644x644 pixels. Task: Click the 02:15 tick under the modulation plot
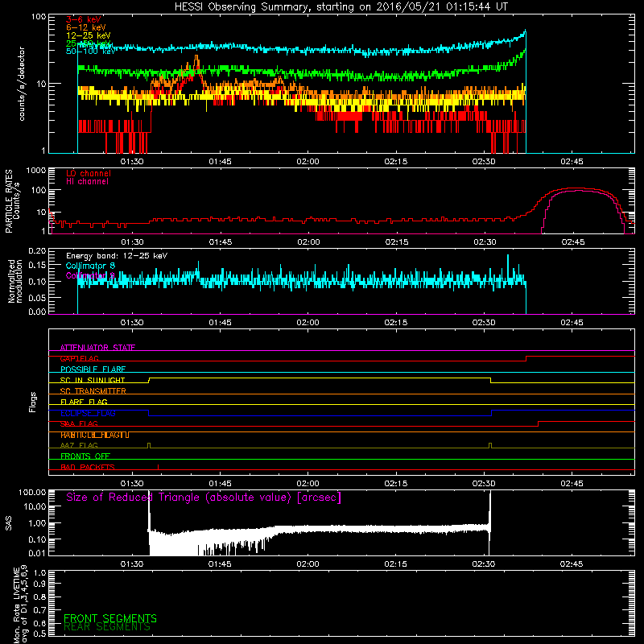tap(396, 323)
